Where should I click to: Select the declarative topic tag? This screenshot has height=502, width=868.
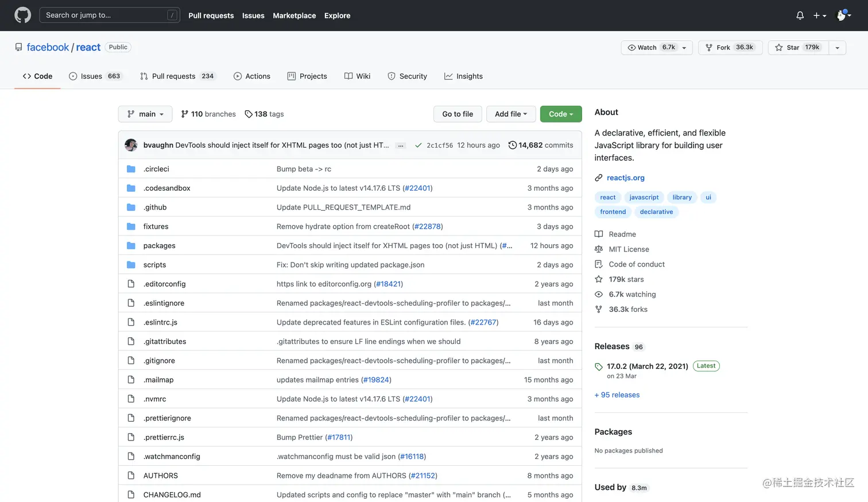pos(656,212)
